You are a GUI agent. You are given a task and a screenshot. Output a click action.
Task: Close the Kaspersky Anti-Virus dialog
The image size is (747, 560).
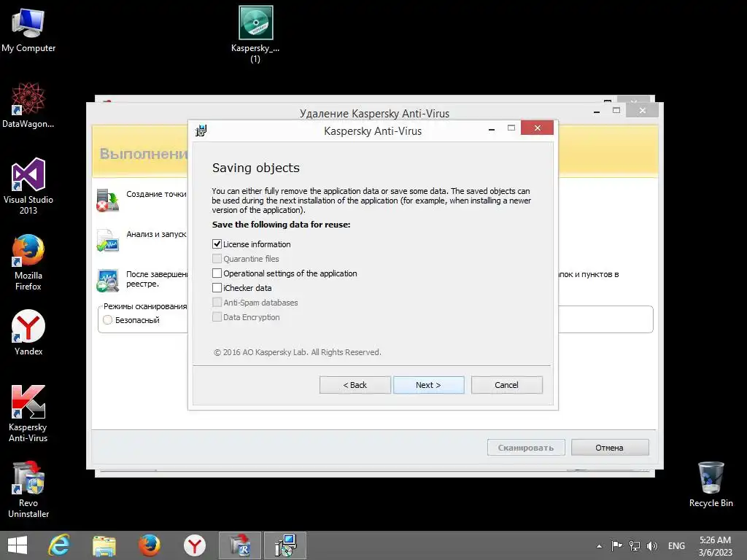coord(538,128)
